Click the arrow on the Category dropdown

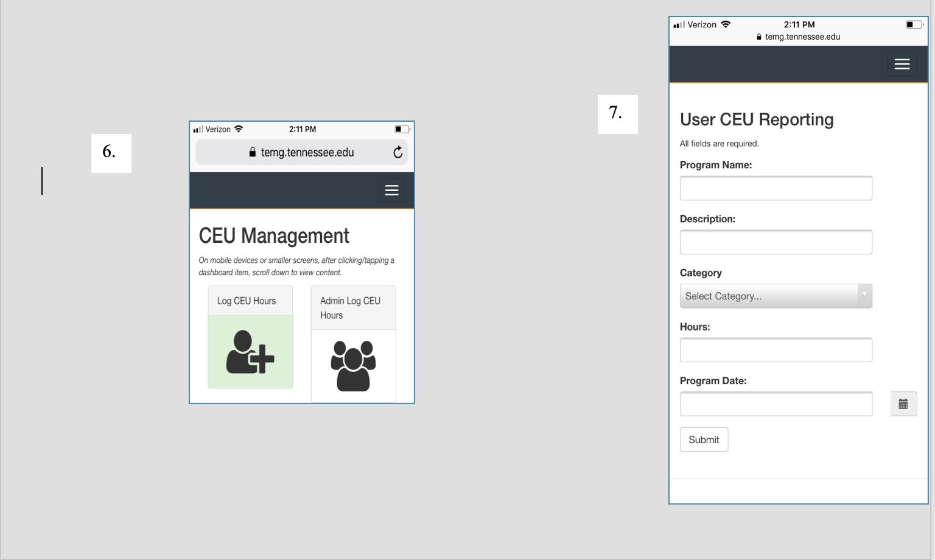coord(864,295)
